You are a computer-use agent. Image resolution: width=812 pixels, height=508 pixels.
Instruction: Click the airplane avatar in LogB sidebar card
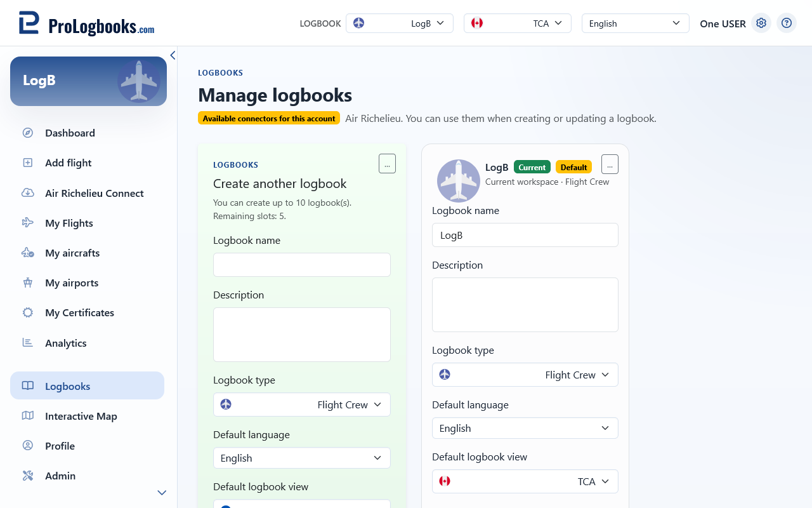coord(139,81)
